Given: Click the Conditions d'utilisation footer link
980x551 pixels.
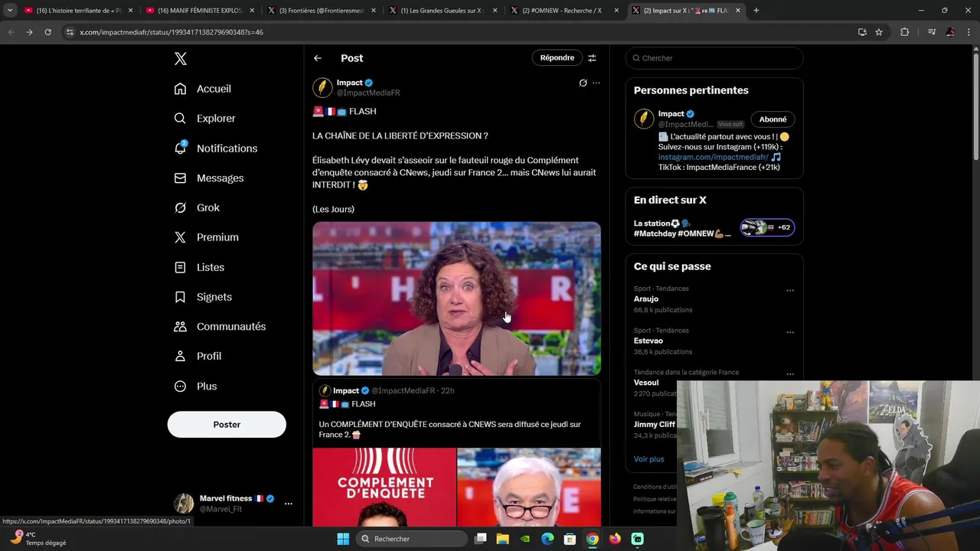Looking at the screenshot, I should point(655,487).
